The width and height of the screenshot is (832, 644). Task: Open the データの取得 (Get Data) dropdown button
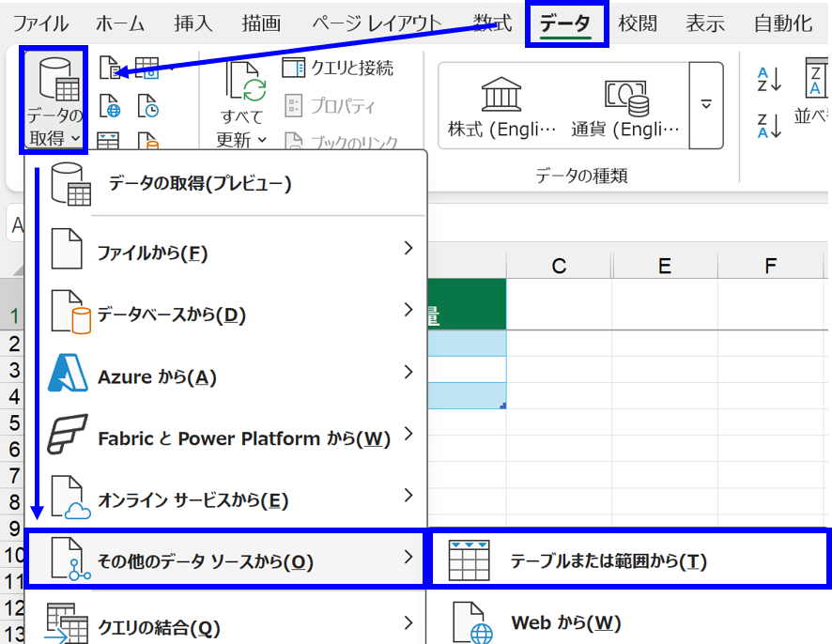[54, 100]
